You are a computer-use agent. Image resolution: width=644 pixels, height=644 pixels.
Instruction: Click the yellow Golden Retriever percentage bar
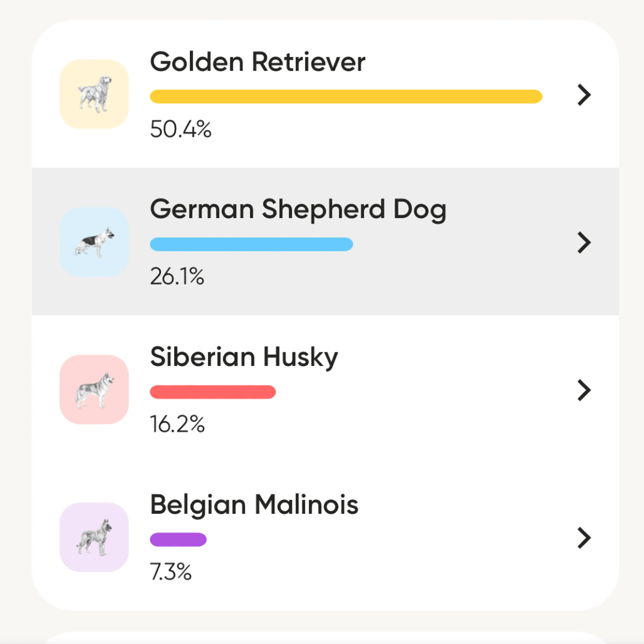pyautogui.click(x=346, y=97)
